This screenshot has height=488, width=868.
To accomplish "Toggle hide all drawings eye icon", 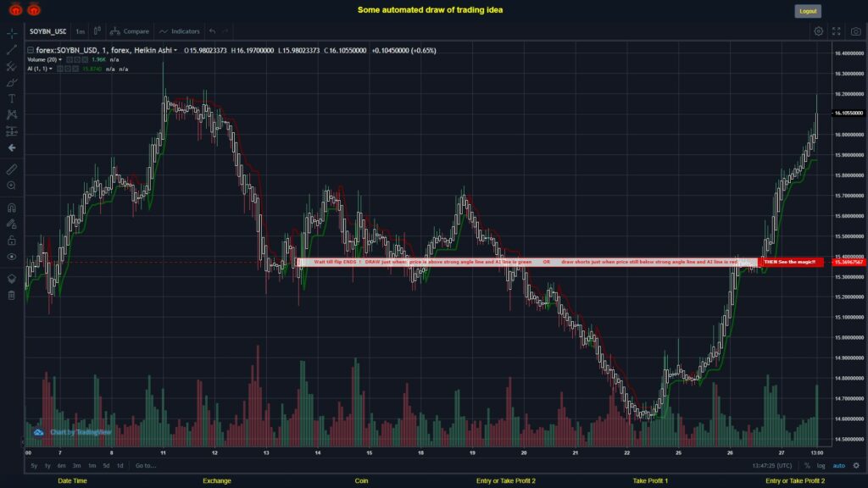I will (12, 257).
